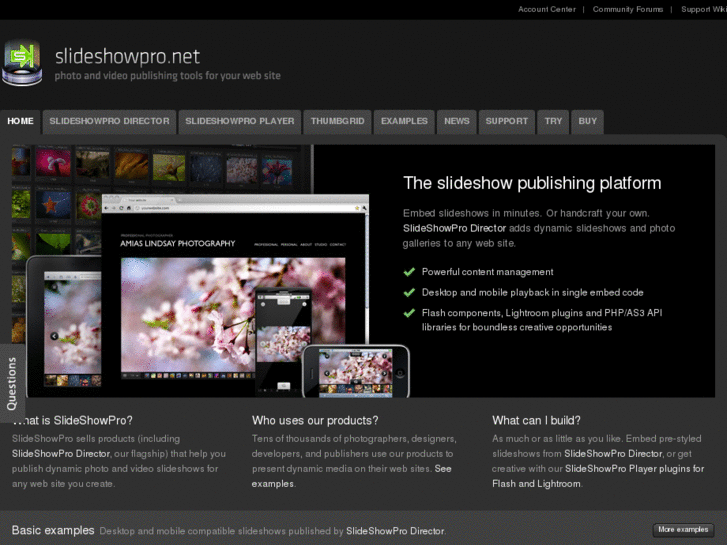Viewport: 727px width, 545px height.
Task: Click SlideShowPro Director link under What can I build
Action: pos(613,454)
